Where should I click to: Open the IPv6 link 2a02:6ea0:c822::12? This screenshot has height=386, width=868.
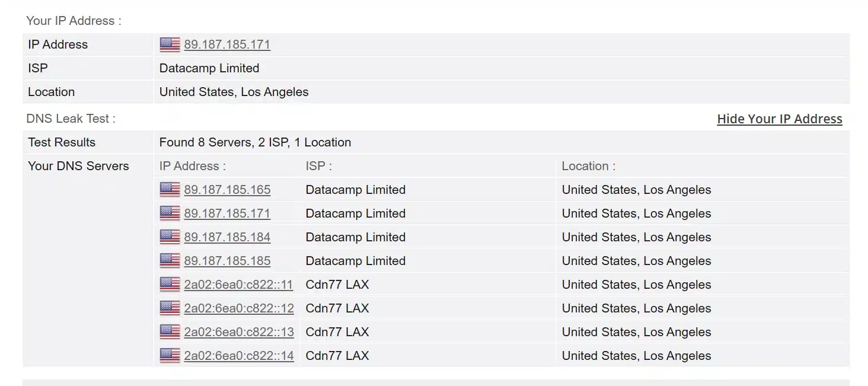tap(239, 308)
